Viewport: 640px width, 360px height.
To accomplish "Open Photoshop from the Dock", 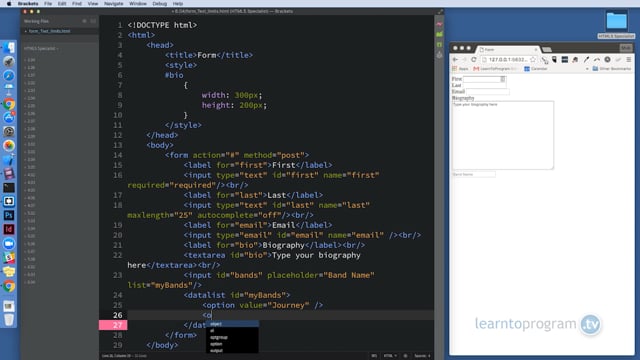I will click(x=9, y=215).
